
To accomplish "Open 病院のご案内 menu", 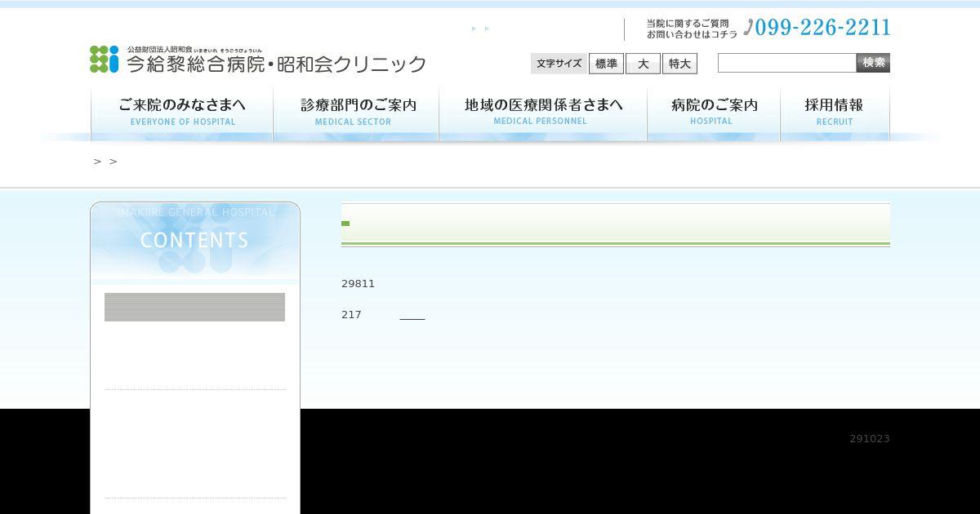I will click(714, 113).
